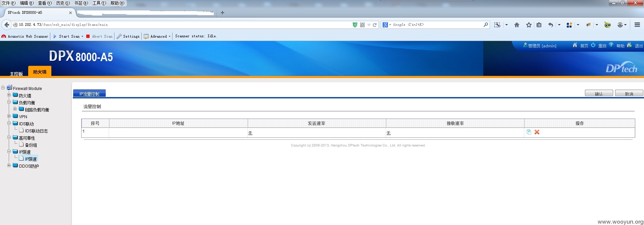Click the 退出 link
644x225 pixels.
(639, 46)
